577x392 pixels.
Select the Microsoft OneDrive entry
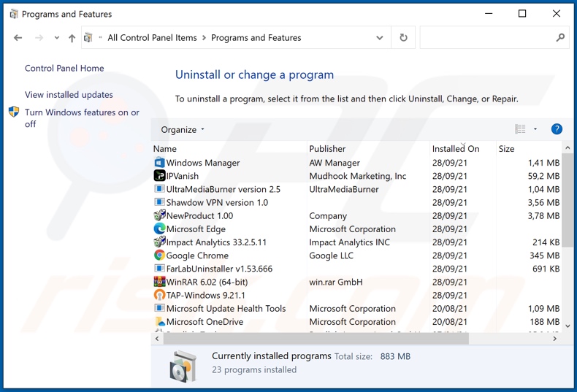tap(356, 321)
